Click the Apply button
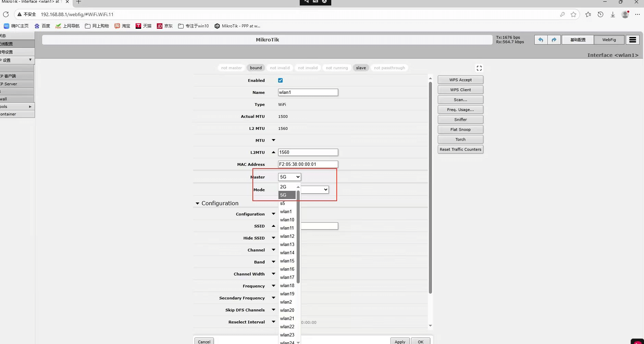The height and width of the screenshot is (344, 644). [400, 341]
